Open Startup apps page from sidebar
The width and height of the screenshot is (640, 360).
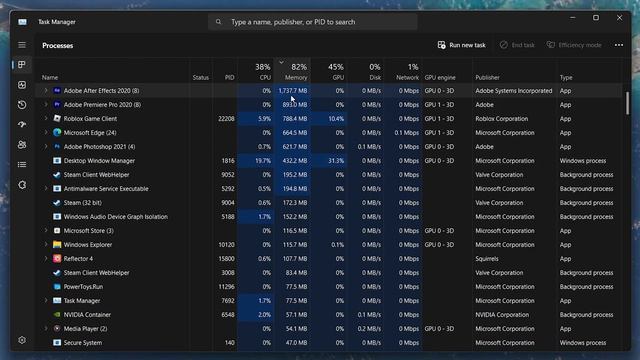click(x=22, y=124)
